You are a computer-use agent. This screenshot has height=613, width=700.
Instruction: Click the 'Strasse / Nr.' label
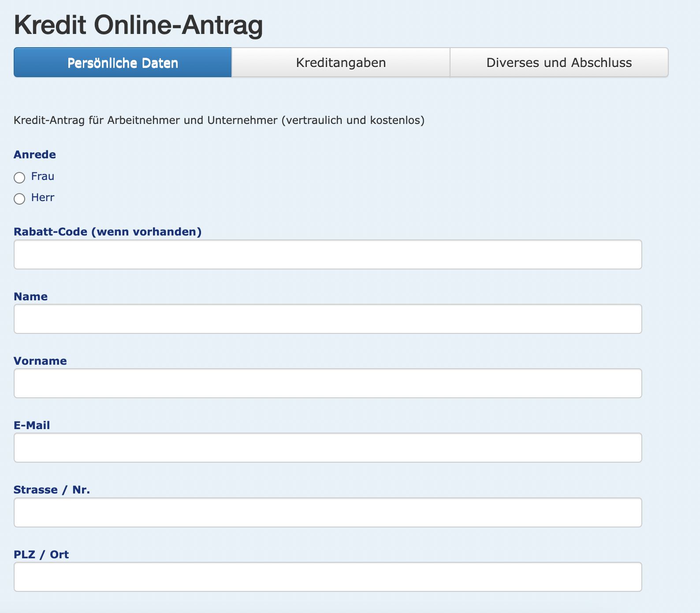[x=52, y=490]
